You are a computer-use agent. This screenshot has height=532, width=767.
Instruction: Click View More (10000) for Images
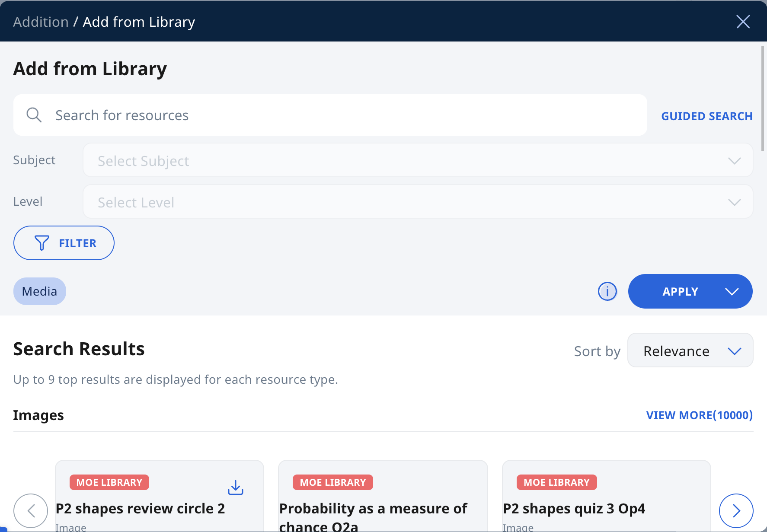coord(699,415)
